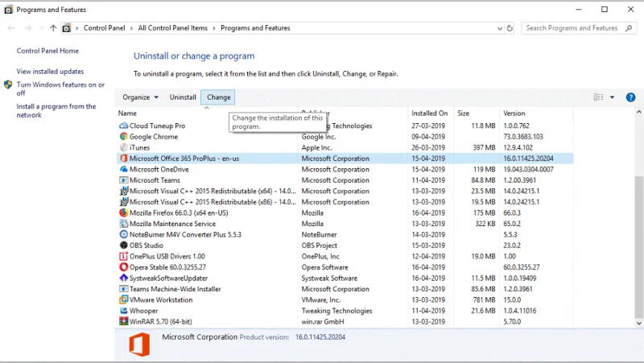Click the Mozilla Firefox icon
Viewport: 644px width, 363px height.
(x=123, y=212)
